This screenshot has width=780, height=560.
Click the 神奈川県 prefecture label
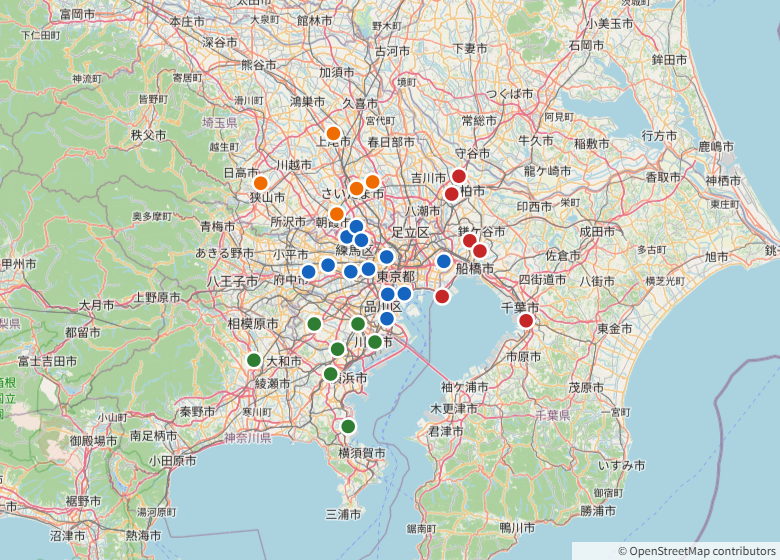point(247,438)
